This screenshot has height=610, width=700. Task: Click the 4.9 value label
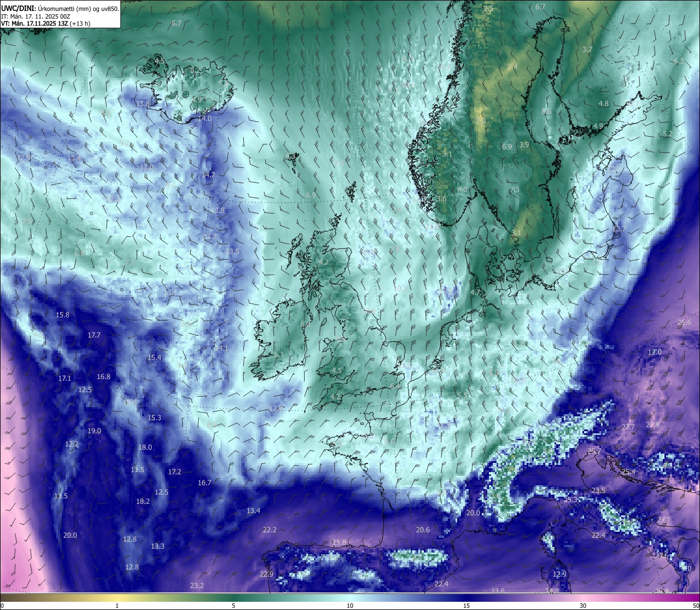(x=598, y=126)
